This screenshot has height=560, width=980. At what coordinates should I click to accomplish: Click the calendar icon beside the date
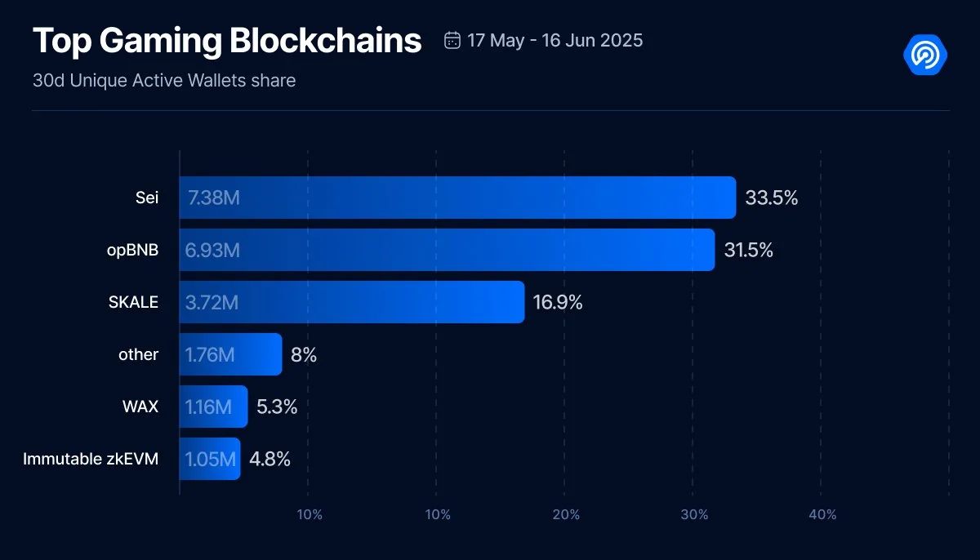tap(452, 40)
